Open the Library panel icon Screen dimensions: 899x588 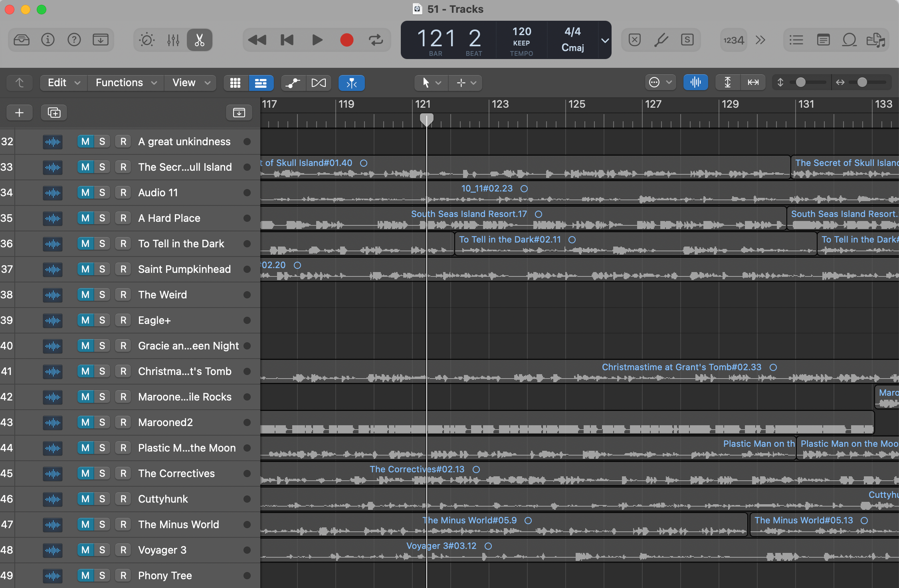coord(22,39)
